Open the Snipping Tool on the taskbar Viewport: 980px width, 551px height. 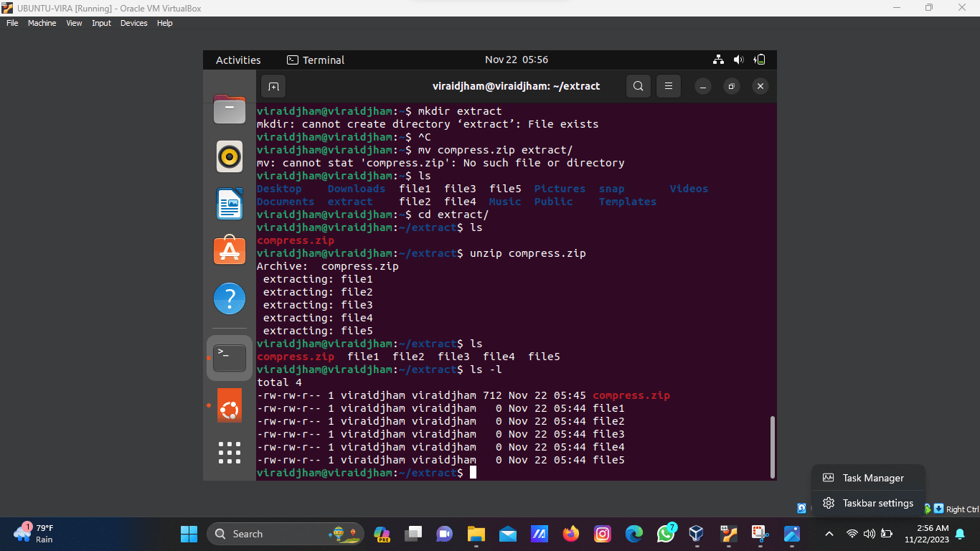pyautogui.click(x=760, y=534)
